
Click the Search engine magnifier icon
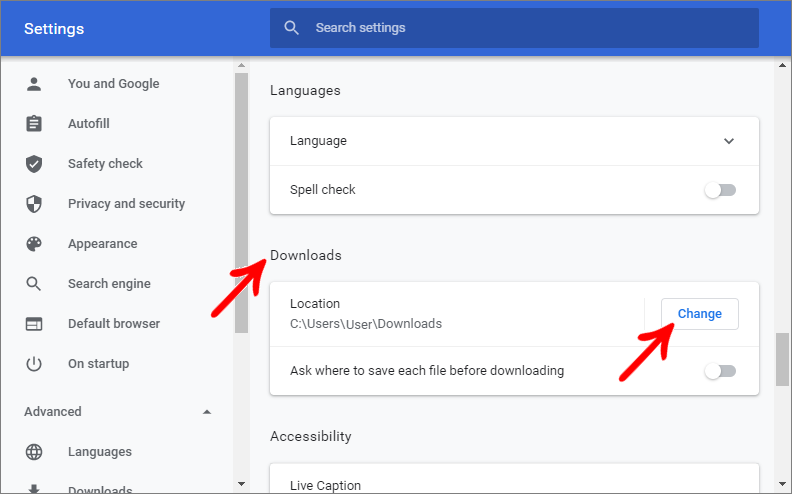tap(34, 284)
